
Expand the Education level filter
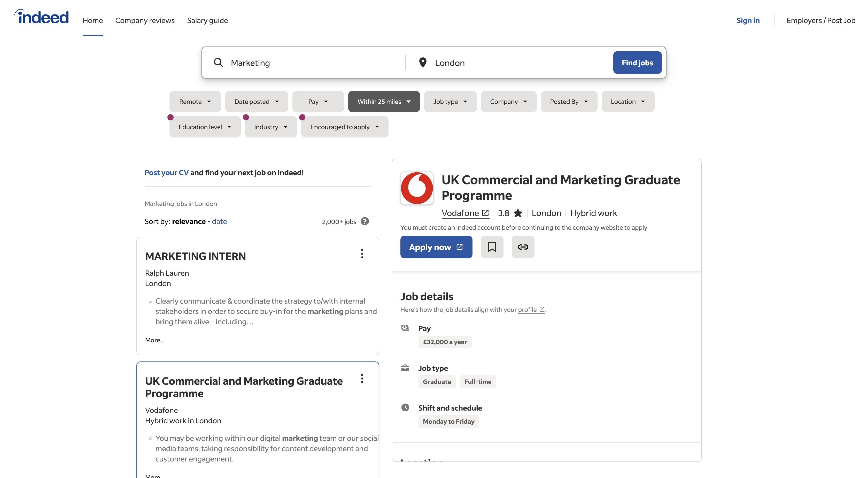coord(205,127)
